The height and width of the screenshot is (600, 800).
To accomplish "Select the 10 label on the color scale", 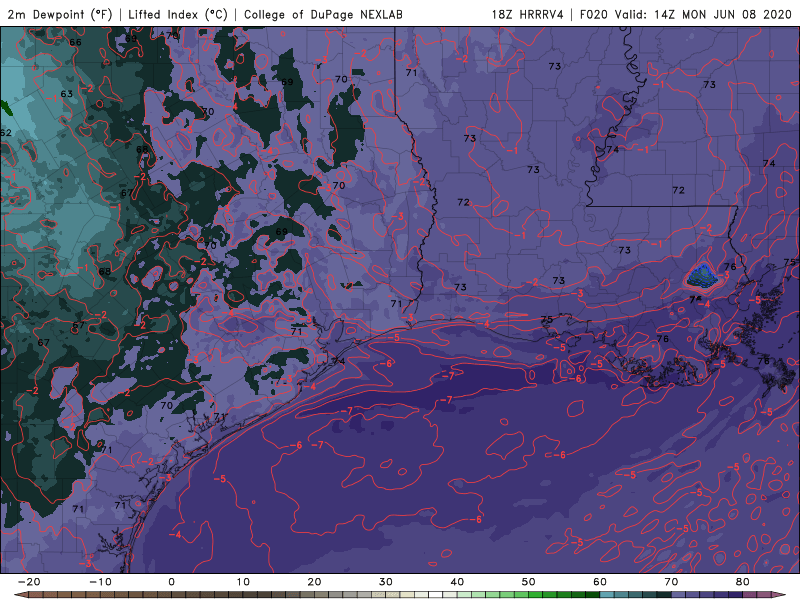I will tap(243, 582).
